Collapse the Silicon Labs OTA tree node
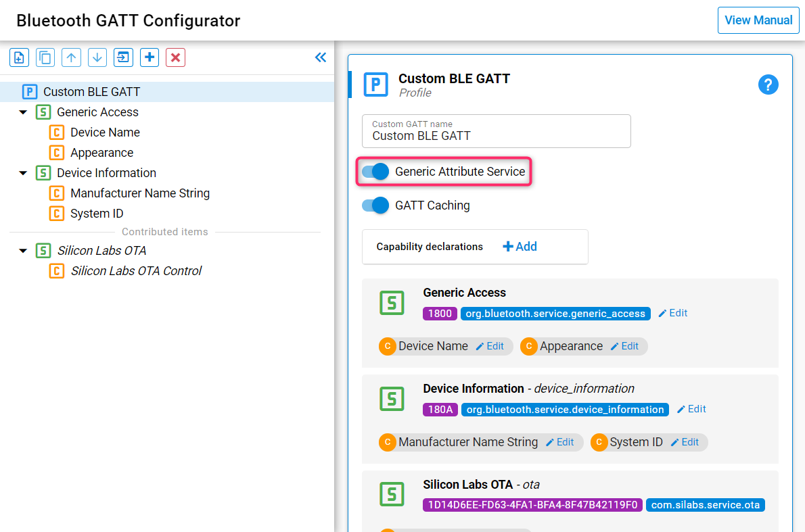Image resolution: width=805 pixels, height=532 pixels. coord(23,251)
